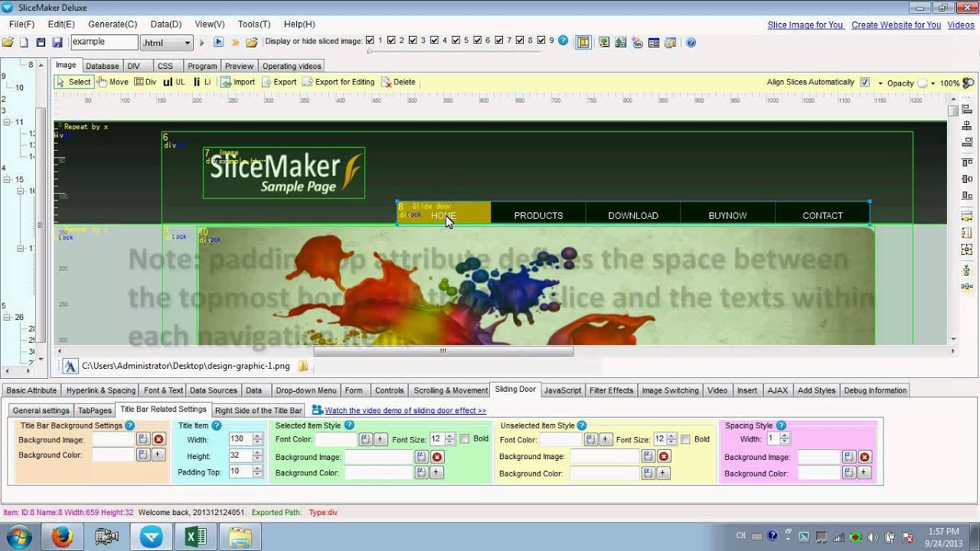Click the blue floppy save icon
This screenshot has width=980, height=551.
(57, 43)
